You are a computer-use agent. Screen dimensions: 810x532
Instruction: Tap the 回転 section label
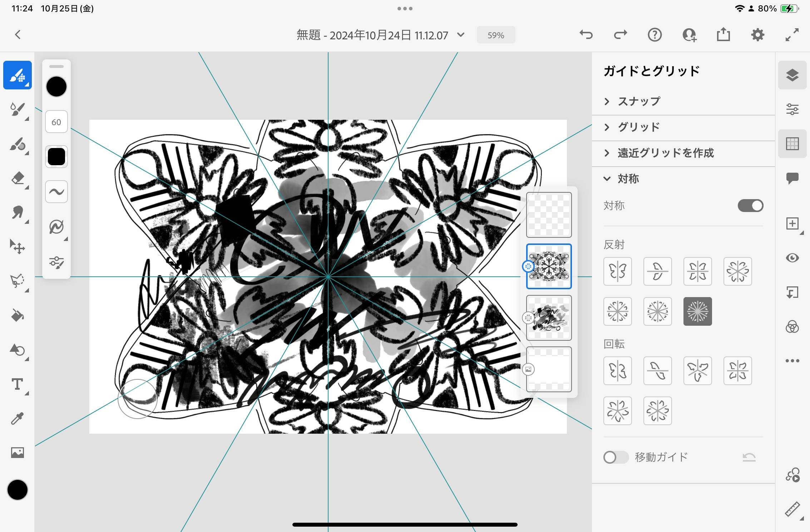pyautogui.click(x=614, y=344)
